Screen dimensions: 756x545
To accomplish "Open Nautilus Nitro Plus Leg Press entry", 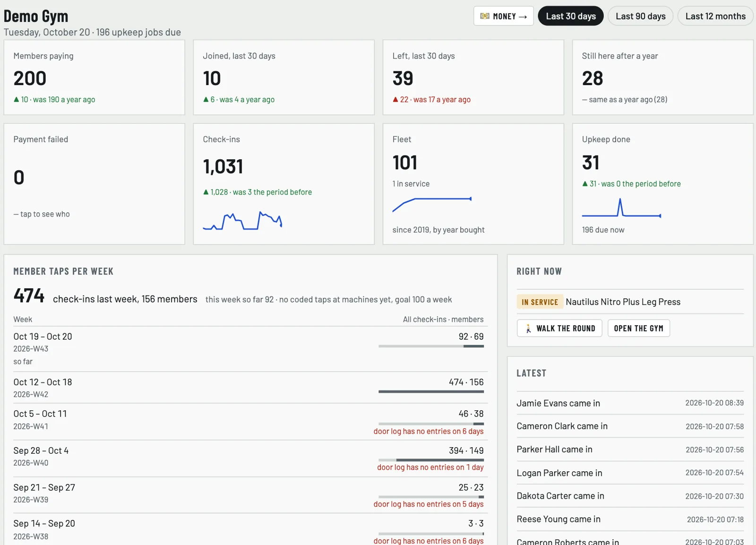I will click(623, 302).
